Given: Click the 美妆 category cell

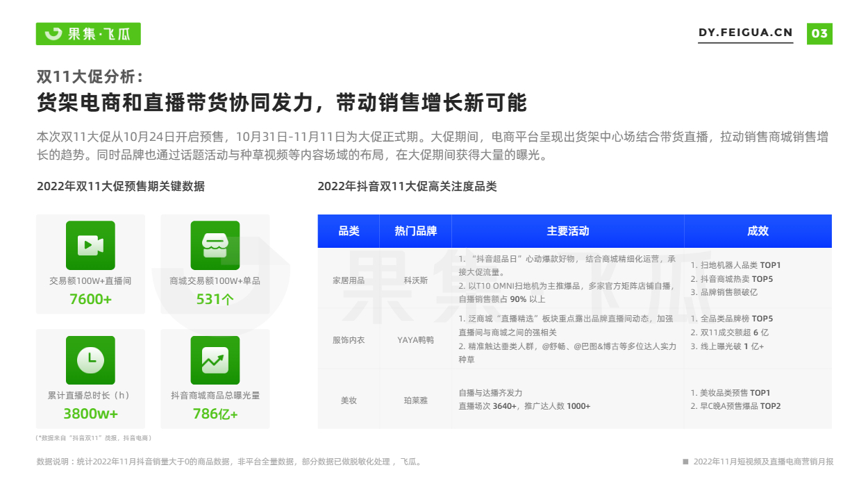Looking at the screenshot, I should pyautogui.click(x=349, y=400).
